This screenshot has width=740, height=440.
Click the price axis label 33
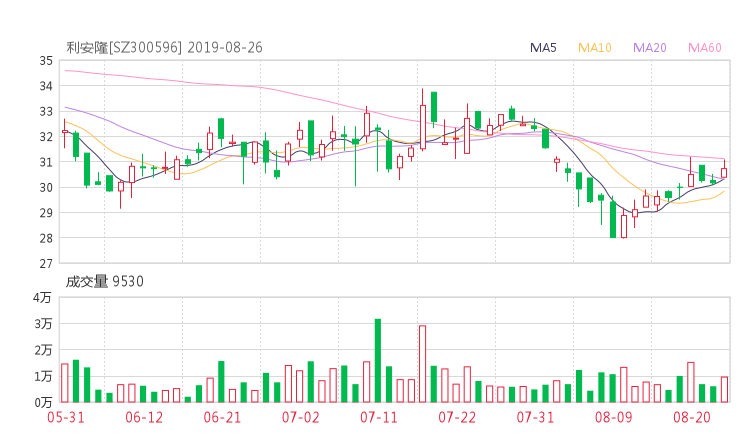pos(46,112)
